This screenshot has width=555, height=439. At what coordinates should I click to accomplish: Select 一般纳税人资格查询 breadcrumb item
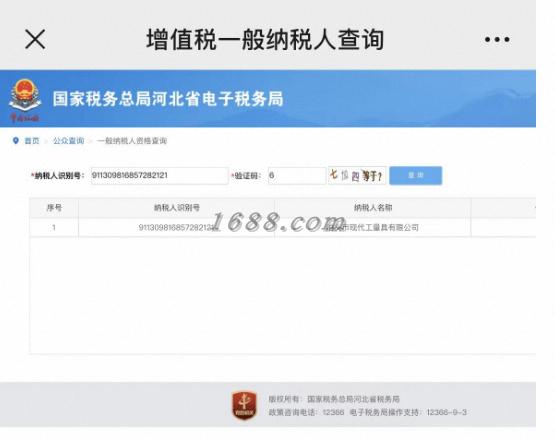coord(132,141)
